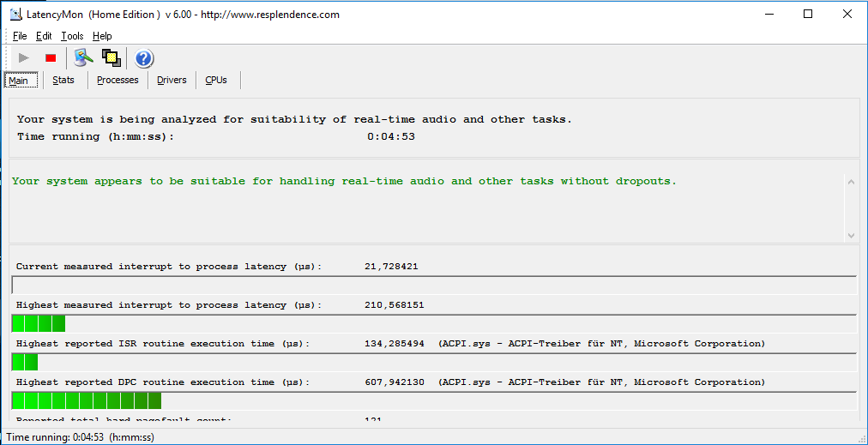Click the scroll down arrow in message box
This screenshot has height=445, width=868.
(x=851, y=235)
